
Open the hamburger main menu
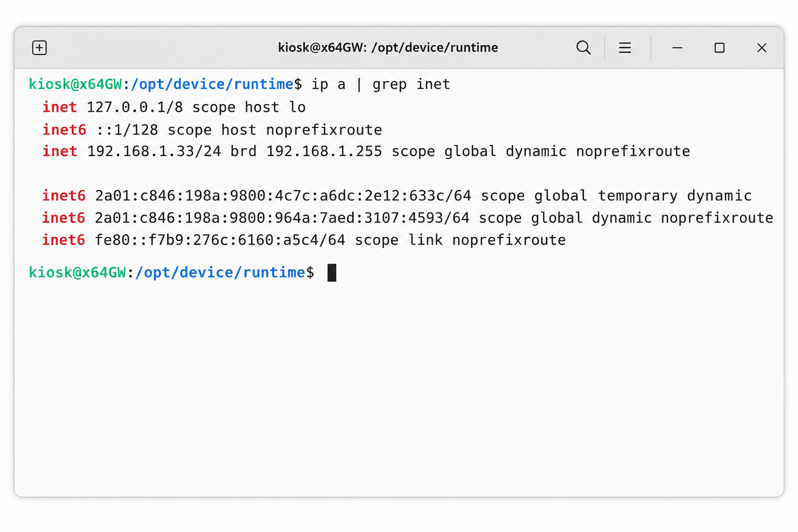pos(625,48)
